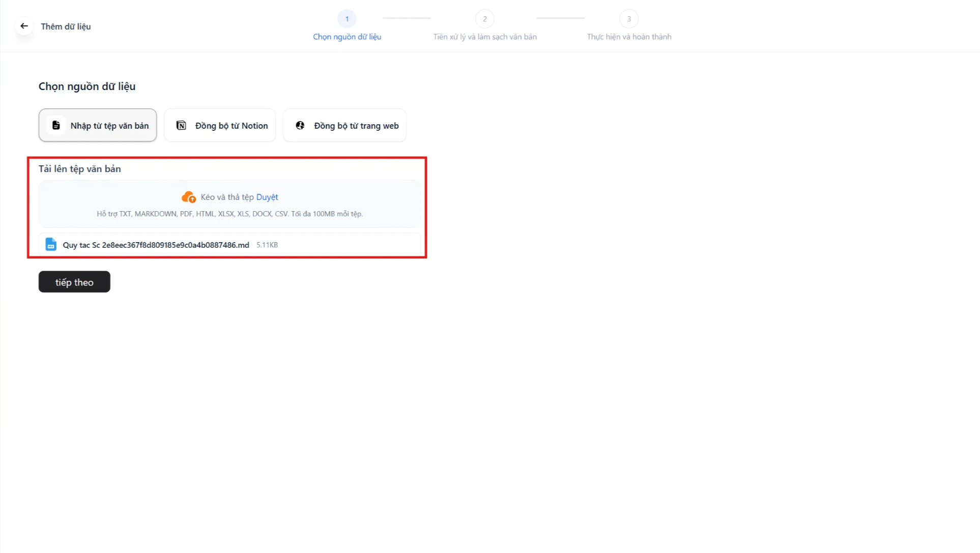The image size is (980, 553).
Task: Click the supported formats text in the drop zone
Action: point(229,214)
